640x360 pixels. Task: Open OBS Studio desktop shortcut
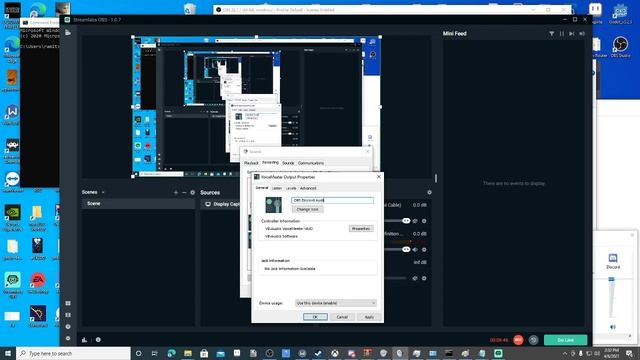click(x=620, y=46)
